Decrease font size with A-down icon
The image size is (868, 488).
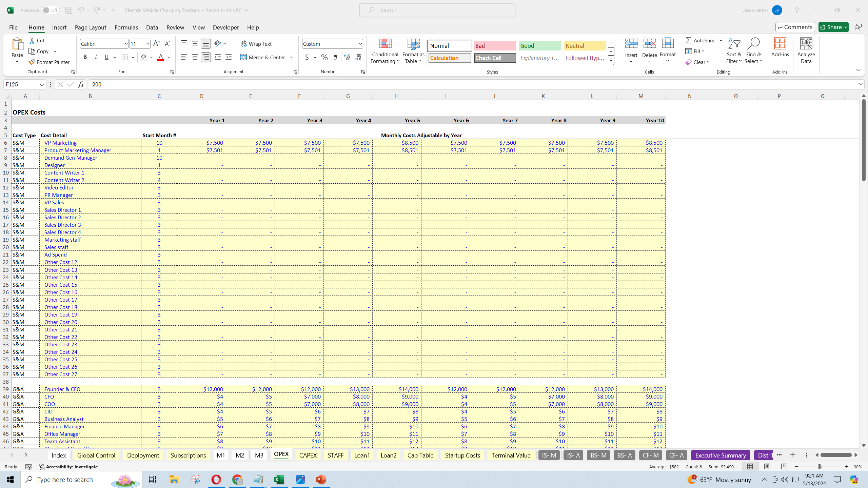167,43
